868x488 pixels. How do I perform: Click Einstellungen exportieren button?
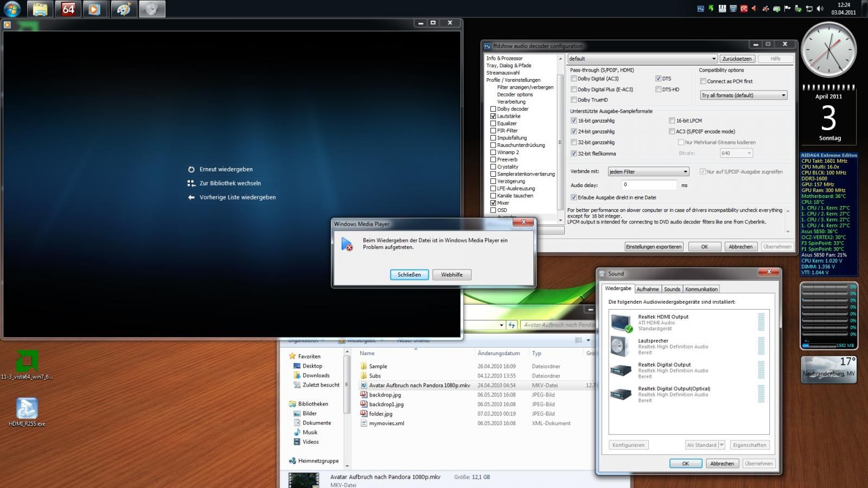coord(653,247)
